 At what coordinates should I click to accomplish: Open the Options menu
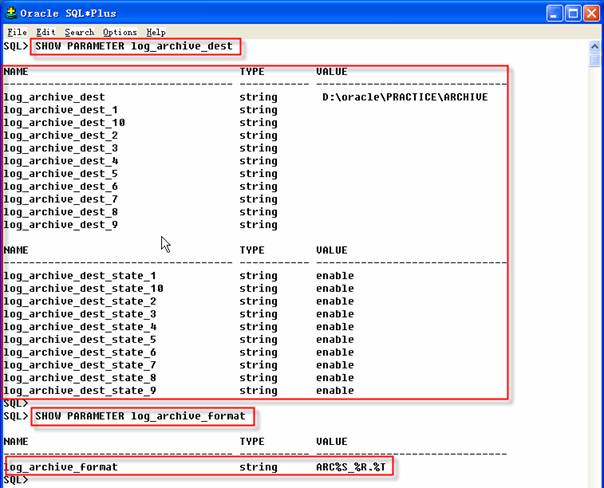point(120,32)
